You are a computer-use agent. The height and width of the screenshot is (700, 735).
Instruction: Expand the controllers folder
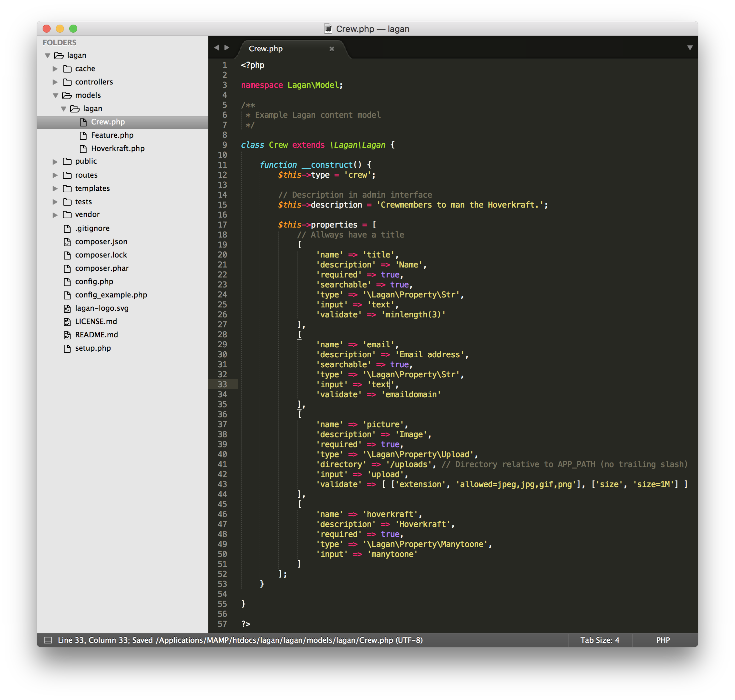point(55,82)
